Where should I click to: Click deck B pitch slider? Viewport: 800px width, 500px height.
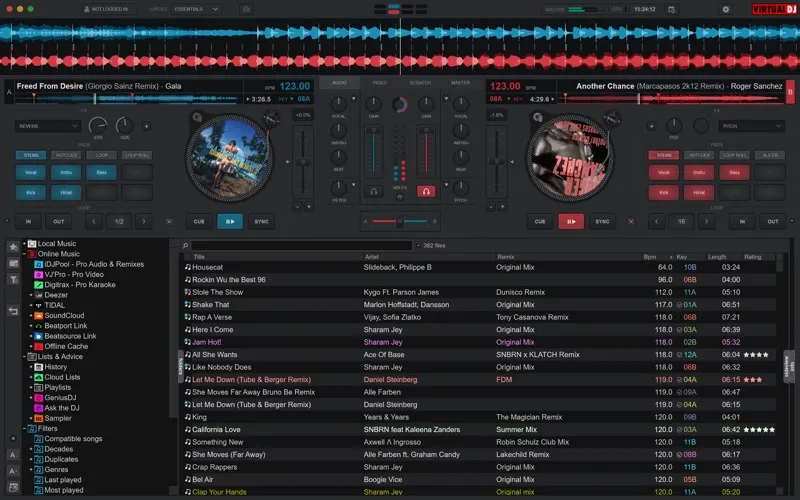[496, 162]
